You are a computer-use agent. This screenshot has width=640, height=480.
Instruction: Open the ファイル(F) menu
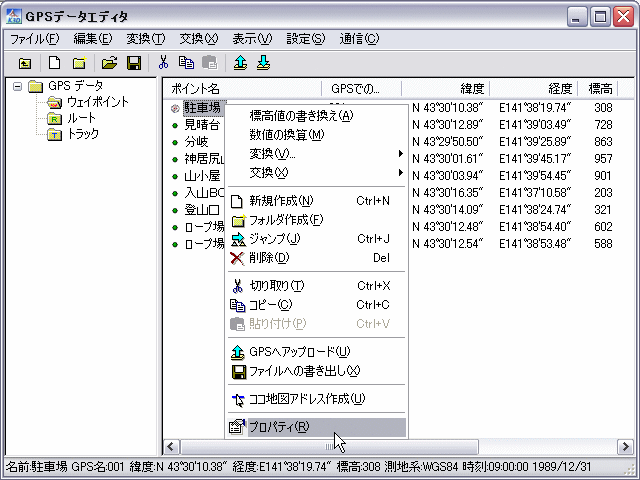point(35,39)
